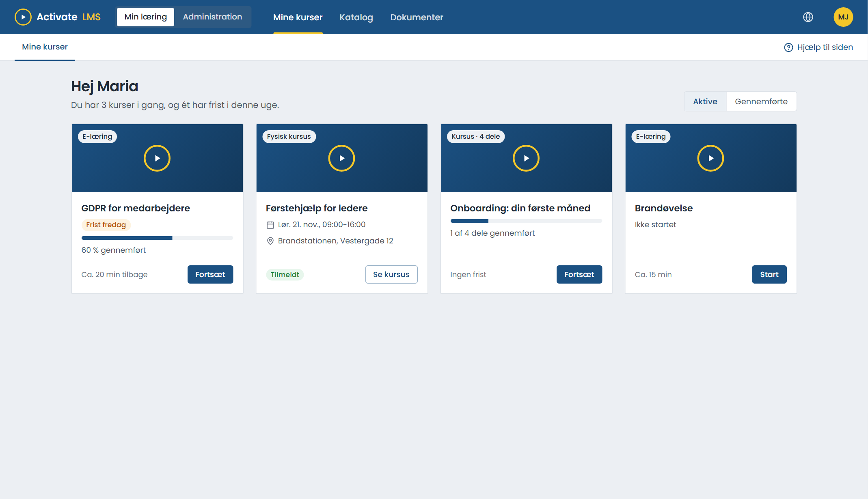Click the Ca. 20 min tilbage text
The height and width of the screenshot is (499, 868).
[114, 275]
